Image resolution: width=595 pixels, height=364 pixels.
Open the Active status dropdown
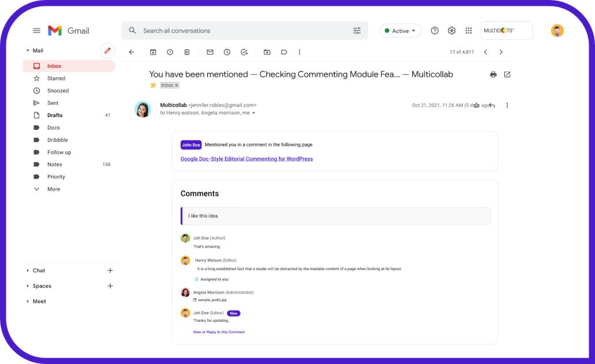pyautogui.click(x=401, y=31)
